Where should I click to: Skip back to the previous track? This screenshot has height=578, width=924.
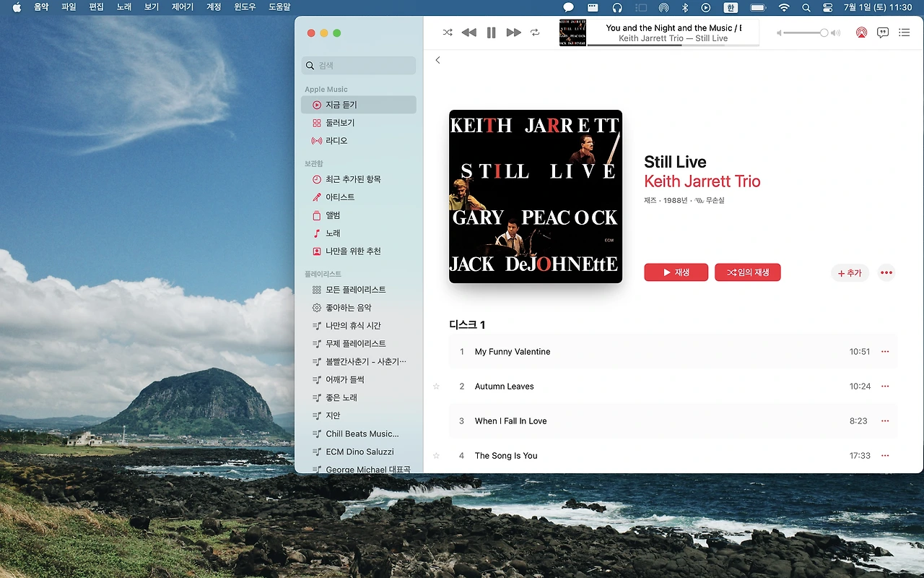(469, 33)
